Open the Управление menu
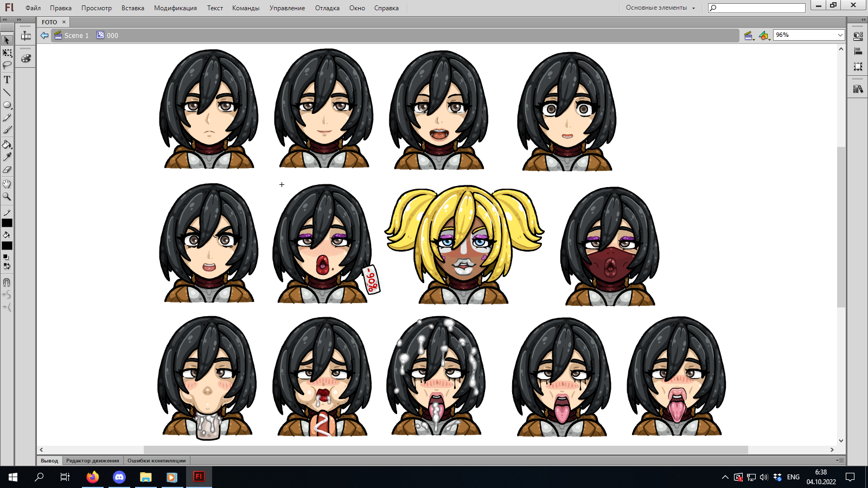Screen dimensions: 868x488 pyautogui.click(x=287, y=8)
